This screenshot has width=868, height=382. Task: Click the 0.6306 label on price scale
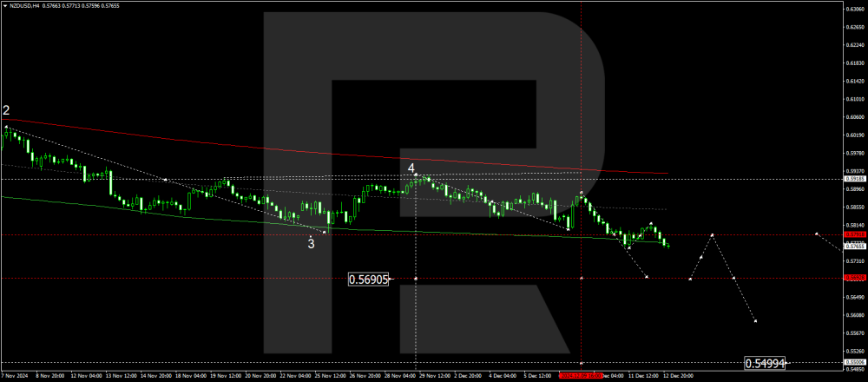(855, 9)
